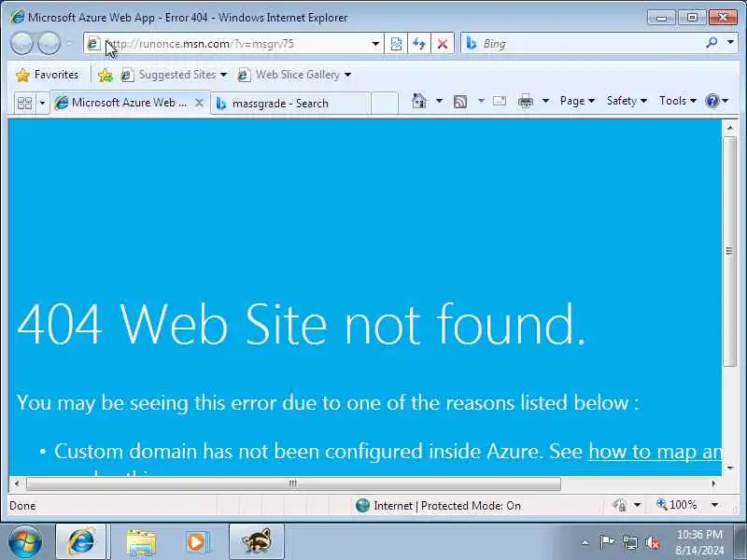747x560 pixels.
Task: Expand privacy icon dropdown arrow
Action: pos(638,505)
